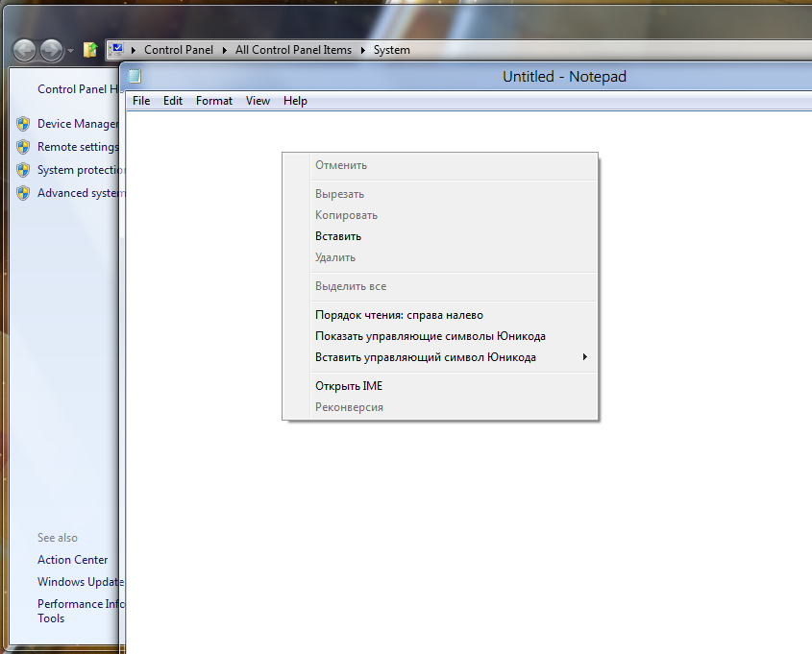
Task: Open Device Manager link in Control Panel
Action: [78, 124]
